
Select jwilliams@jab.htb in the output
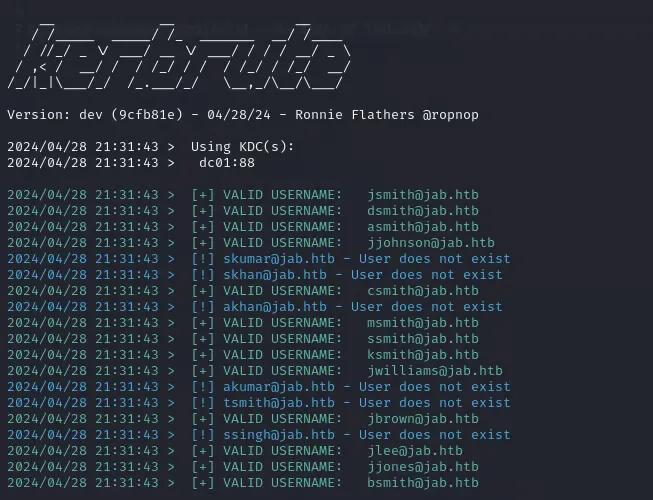[435, 371]
